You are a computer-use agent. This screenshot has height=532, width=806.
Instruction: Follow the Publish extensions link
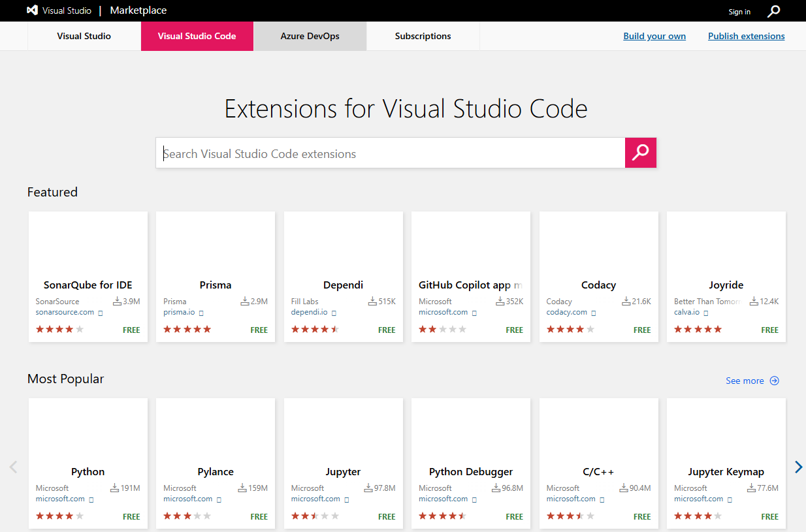tap(746, 36)
